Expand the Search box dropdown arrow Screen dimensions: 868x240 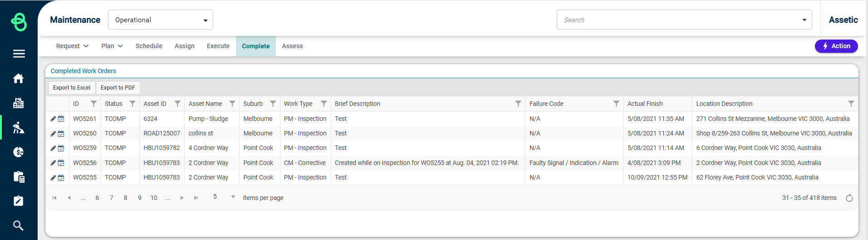tap(804, 20)
